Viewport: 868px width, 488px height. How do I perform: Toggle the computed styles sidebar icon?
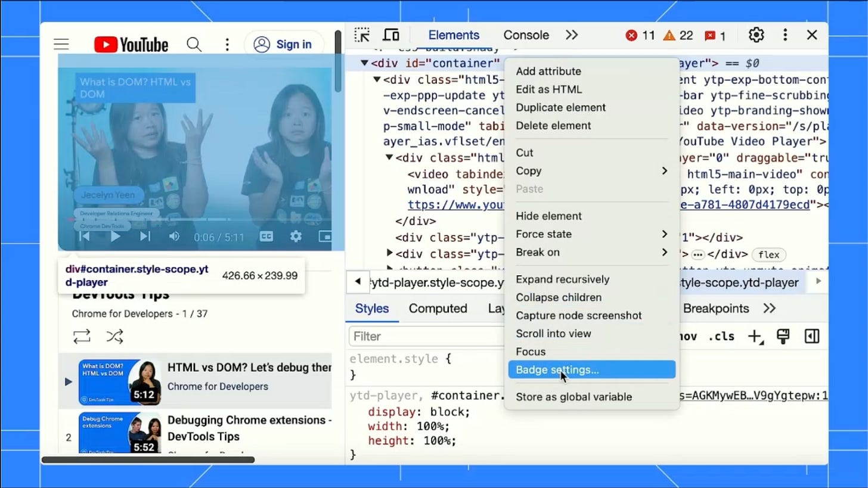[812, 336]
